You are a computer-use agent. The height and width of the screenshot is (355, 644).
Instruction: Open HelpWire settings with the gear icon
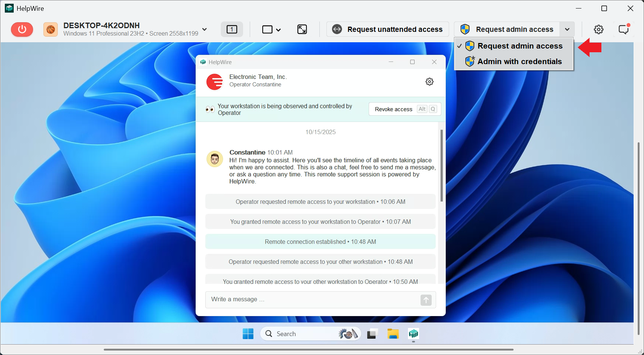pyautogui.click(x=598, y=29)
